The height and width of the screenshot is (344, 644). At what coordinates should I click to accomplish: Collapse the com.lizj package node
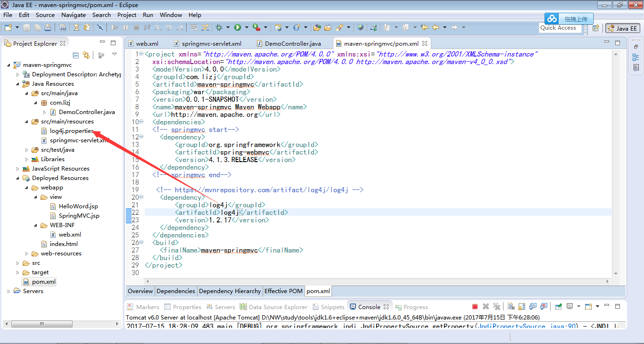tap(36, 103)
